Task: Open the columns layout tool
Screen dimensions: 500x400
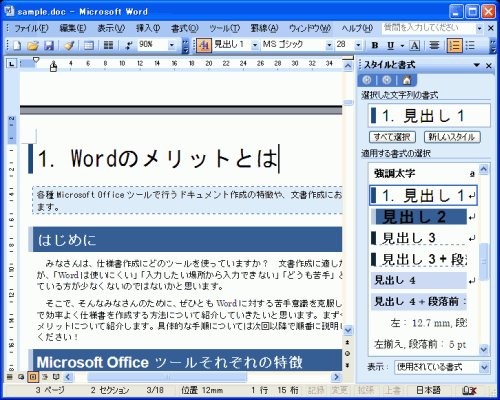Action: tap(108, 45)
